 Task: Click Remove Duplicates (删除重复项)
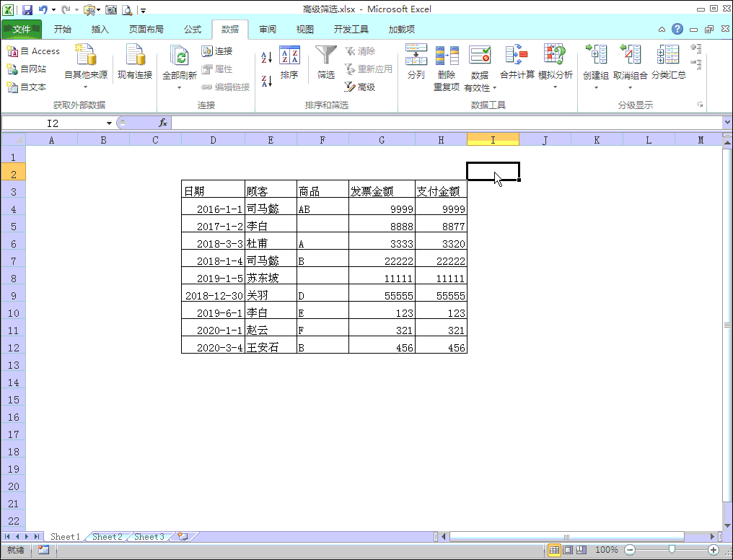pyautogui.click(x=447, y=69)
